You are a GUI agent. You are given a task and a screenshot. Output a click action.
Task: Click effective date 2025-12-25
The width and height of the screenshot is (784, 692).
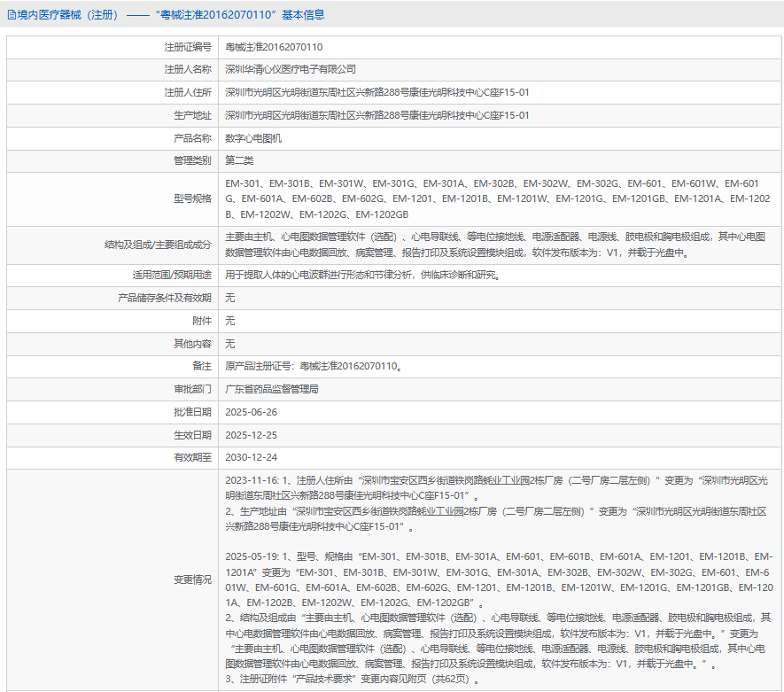pyautogui.click(x=251, y=435)
